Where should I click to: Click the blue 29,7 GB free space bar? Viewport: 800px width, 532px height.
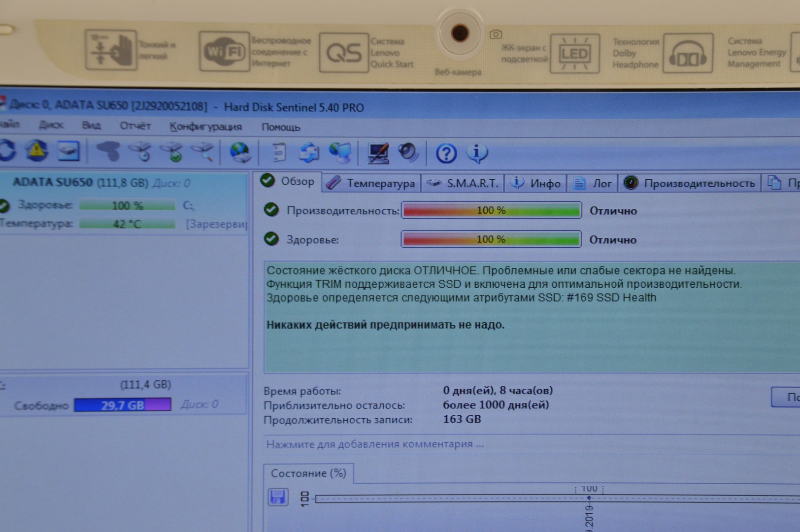pos(122,405)
